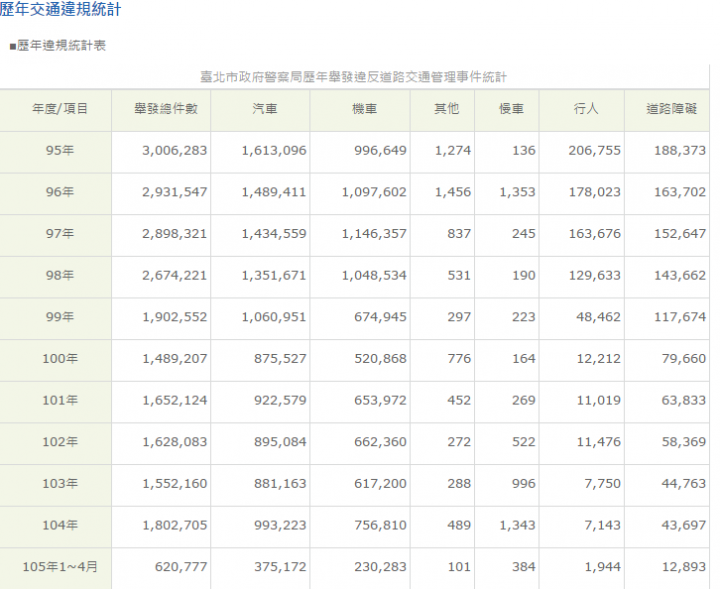Click car value 1,434,559 in 97年 row
Image resolution: width=720 pixels, height=589 pixels.
pyautogui.click(x=274, y=234)
